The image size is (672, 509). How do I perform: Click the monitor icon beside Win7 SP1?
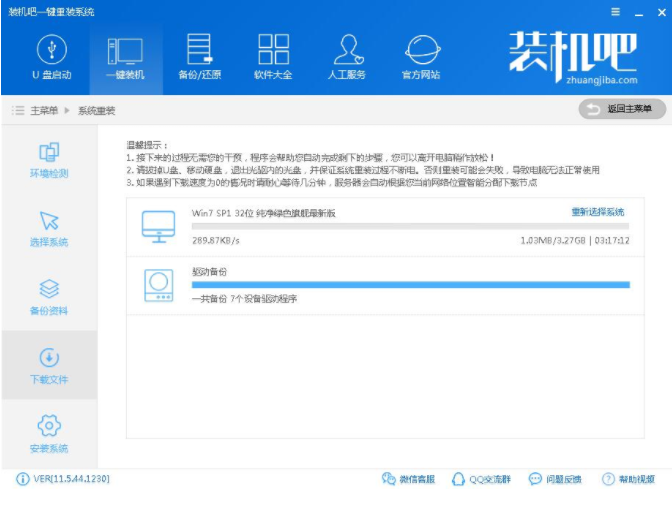tap(159, 227)
